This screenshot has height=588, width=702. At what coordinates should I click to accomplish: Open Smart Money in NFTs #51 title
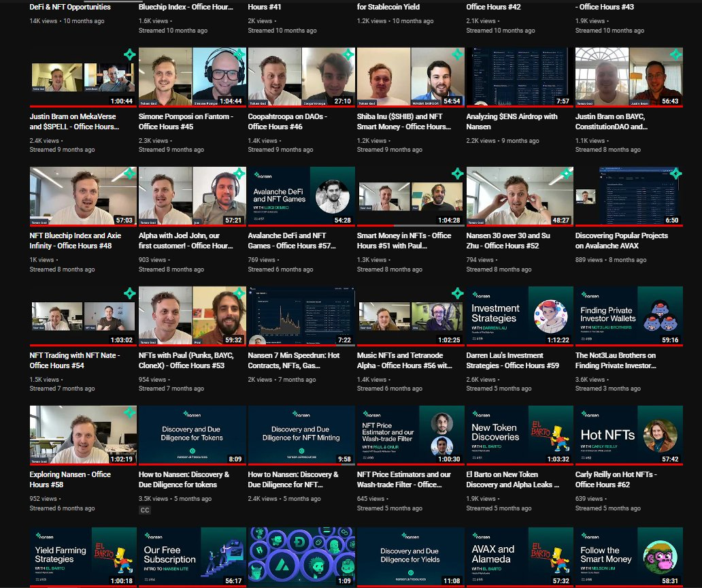point(404,240)
